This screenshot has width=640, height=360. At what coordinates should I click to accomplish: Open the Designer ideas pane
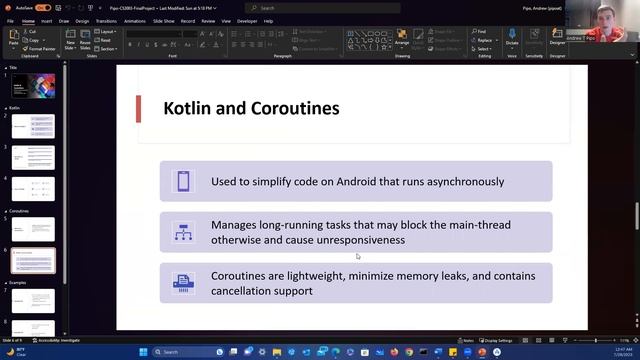tap(557, 37)
